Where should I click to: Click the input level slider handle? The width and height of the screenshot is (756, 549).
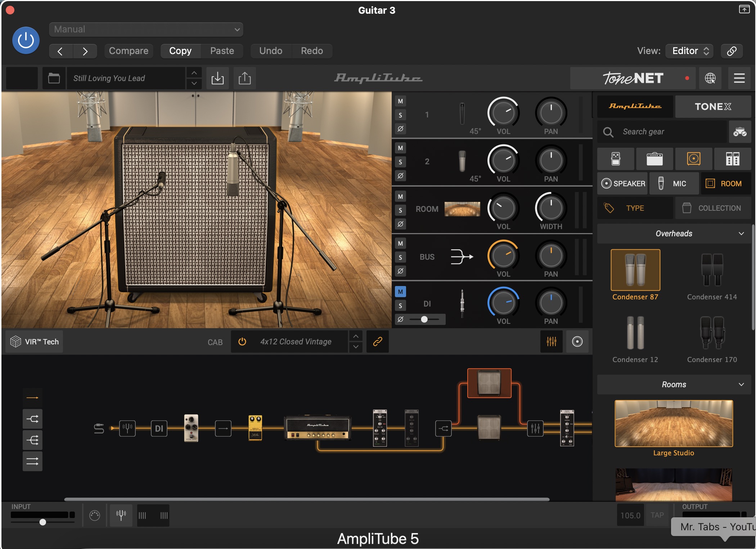[x=43, y=522]
